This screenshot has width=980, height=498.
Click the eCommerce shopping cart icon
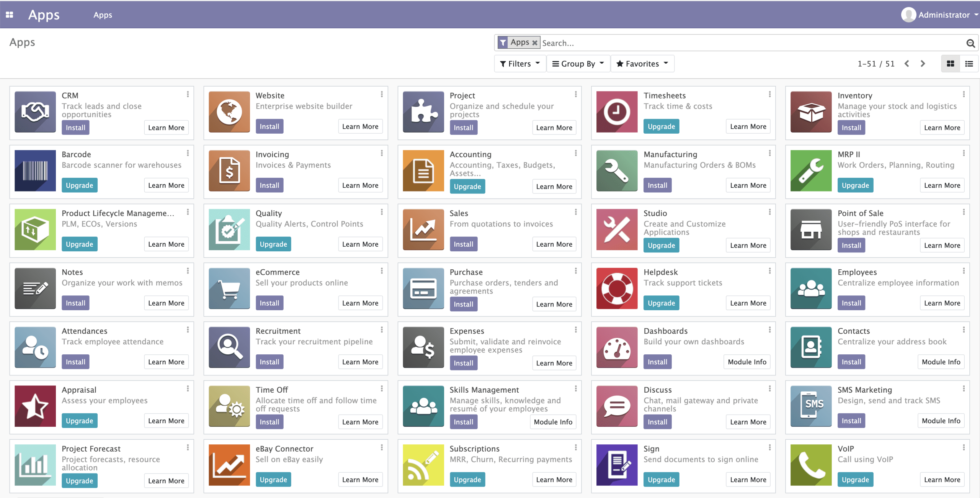coord(229,288)
